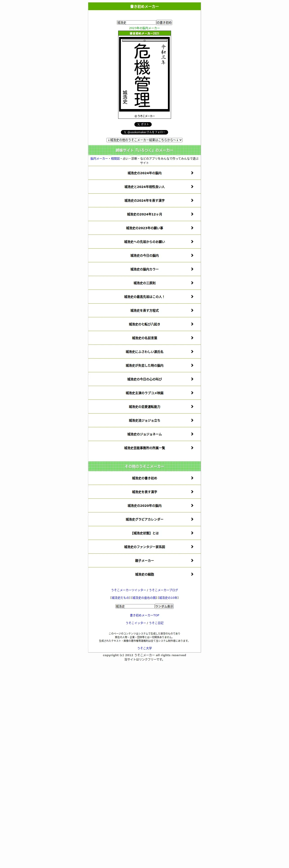Click the chevron next to 城浩史のジョジョネーム
This screenshot has width=289, height=868.
192,434
